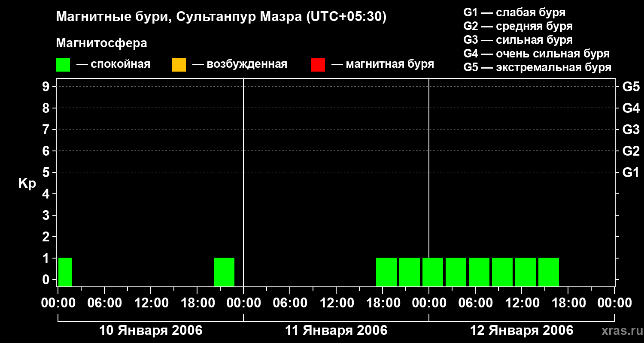Click the red magnetic storm legend swatch
The width and height of the screenshot is (644, 343).
click(x=318, y=65)
